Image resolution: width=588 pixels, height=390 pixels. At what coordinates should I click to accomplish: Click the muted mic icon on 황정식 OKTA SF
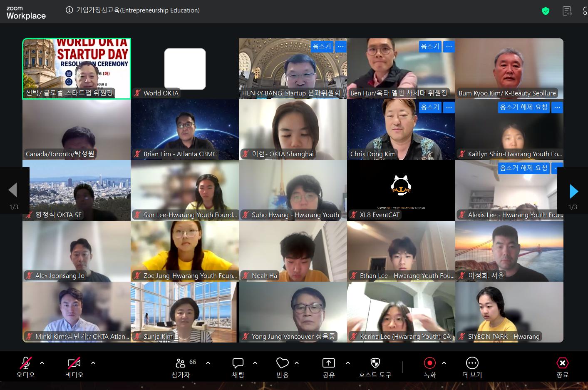point(29,215)
